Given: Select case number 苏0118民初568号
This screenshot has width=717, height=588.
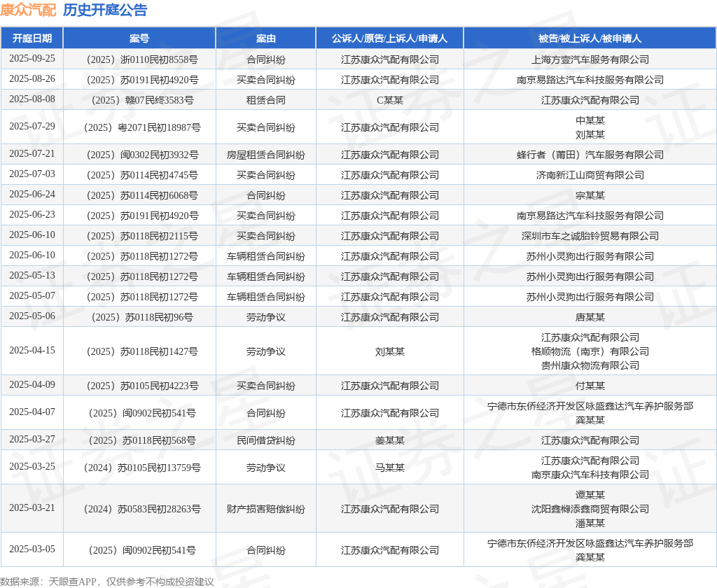Looking at the screenshot, I should coord(142,440).
